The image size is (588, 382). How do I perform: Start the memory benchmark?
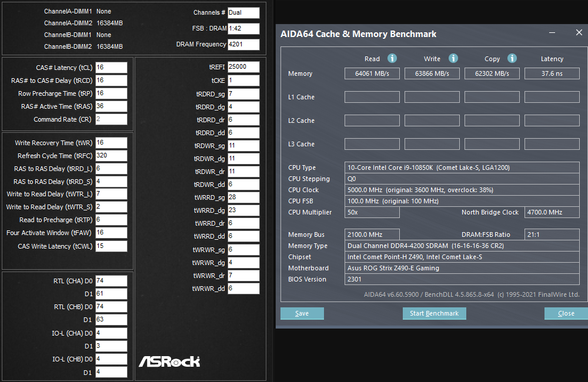point(435,313)
